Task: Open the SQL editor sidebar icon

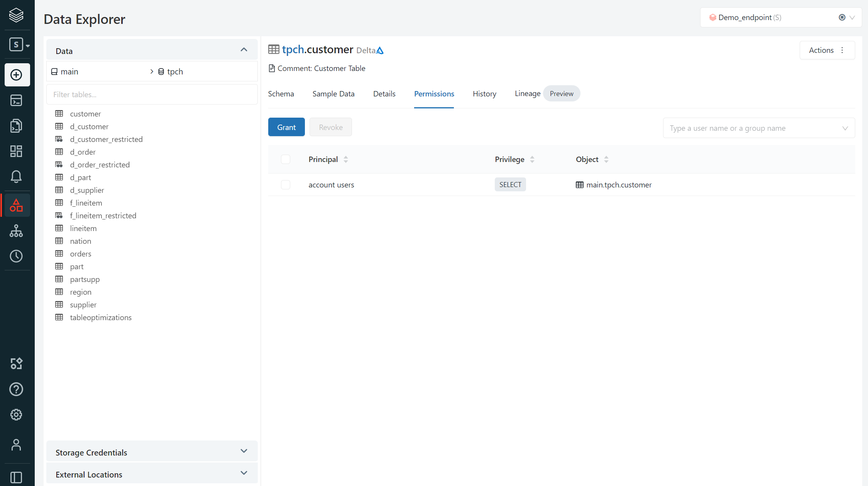Action: pos(16,100)
